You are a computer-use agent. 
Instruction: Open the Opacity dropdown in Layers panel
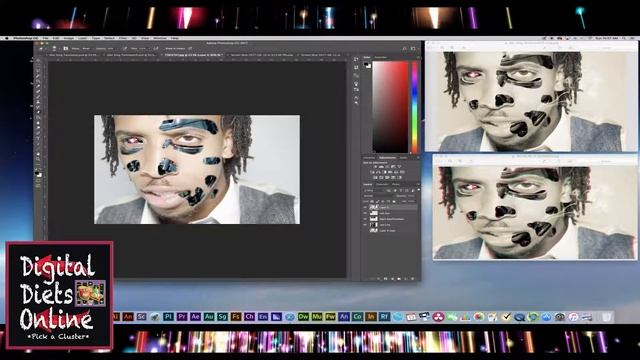click(411, 196)
